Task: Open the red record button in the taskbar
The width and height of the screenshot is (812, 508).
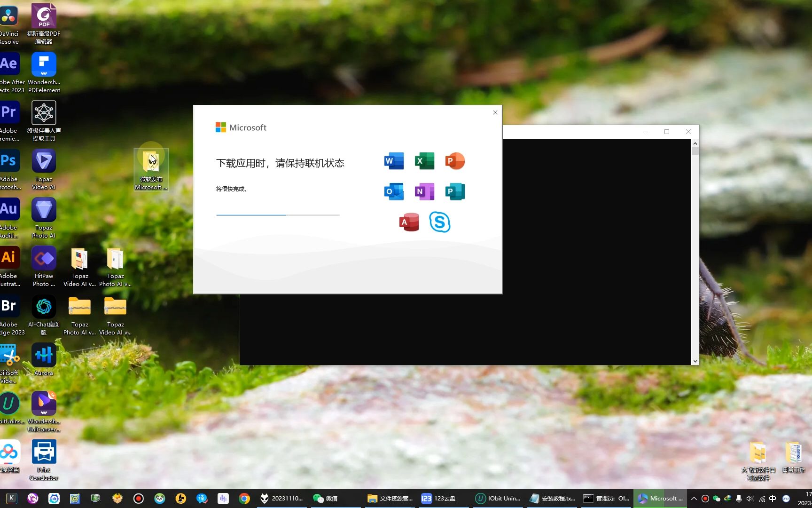Action: tap(138, 499)
